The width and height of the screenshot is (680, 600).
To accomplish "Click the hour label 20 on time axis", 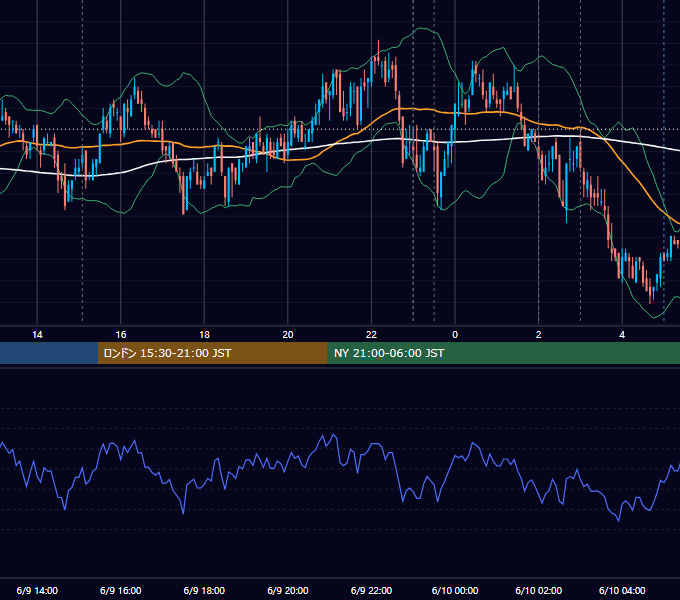I will [x=288, y=335].
